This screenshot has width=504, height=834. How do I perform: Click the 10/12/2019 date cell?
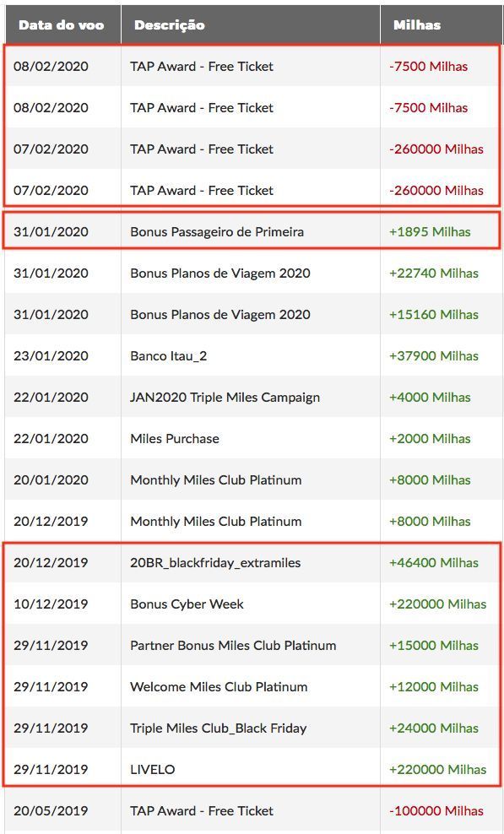(x=51, y=604)
